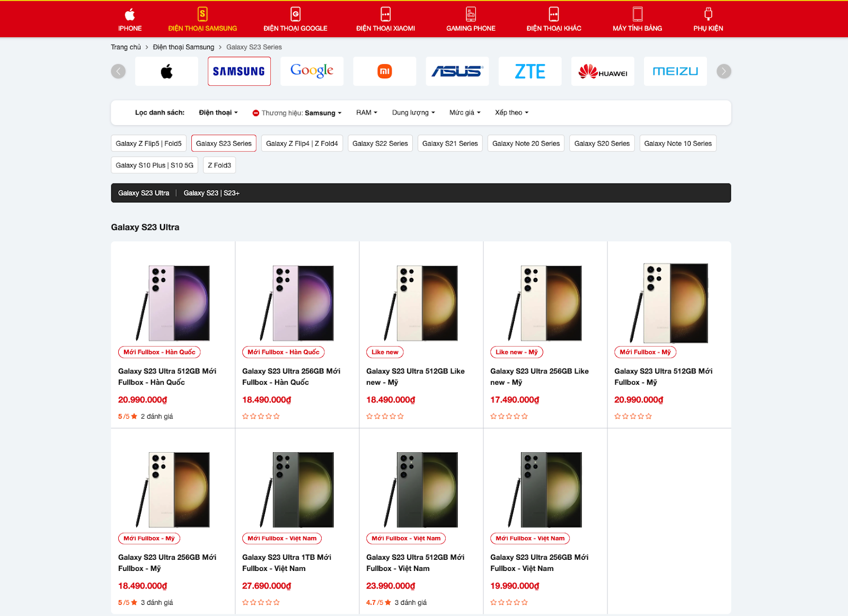
Task: Click the 17.490.000₫ price
Action: pyautogui.click(x=515, y=400)
